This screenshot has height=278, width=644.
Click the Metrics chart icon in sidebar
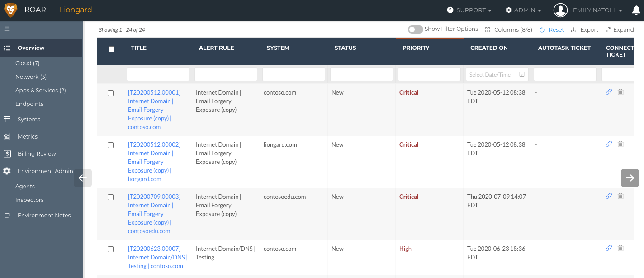tap(7, 137)
